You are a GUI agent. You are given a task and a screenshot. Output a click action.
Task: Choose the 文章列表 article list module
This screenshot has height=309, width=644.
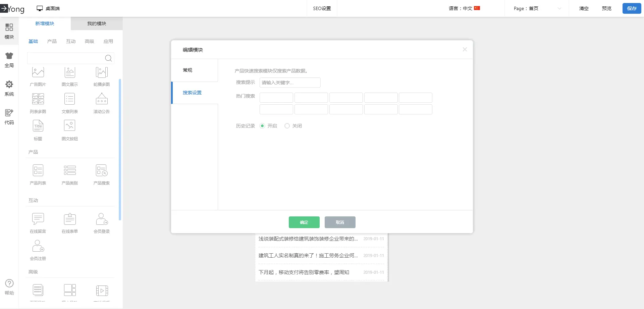70,100
